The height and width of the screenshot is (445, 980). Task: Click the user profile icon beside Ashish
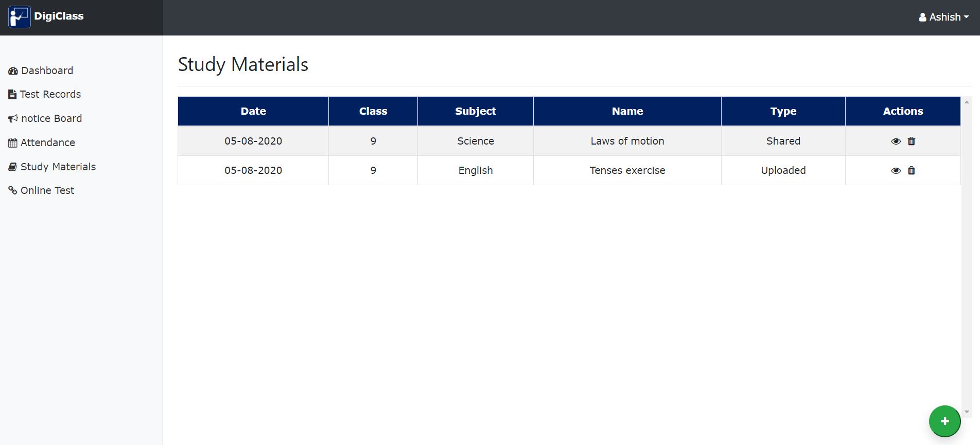point(922,17)
